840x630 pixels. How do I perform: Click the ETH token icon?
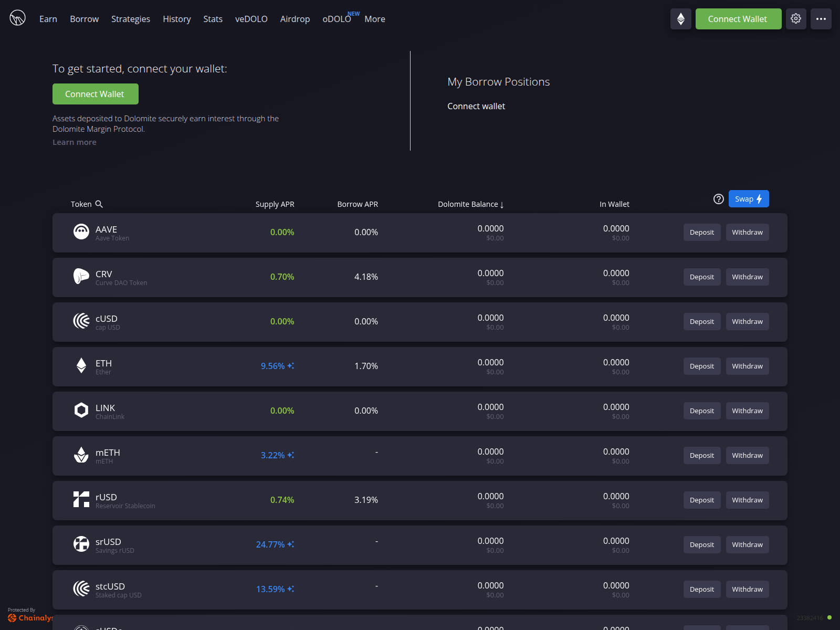pos(81,365)
